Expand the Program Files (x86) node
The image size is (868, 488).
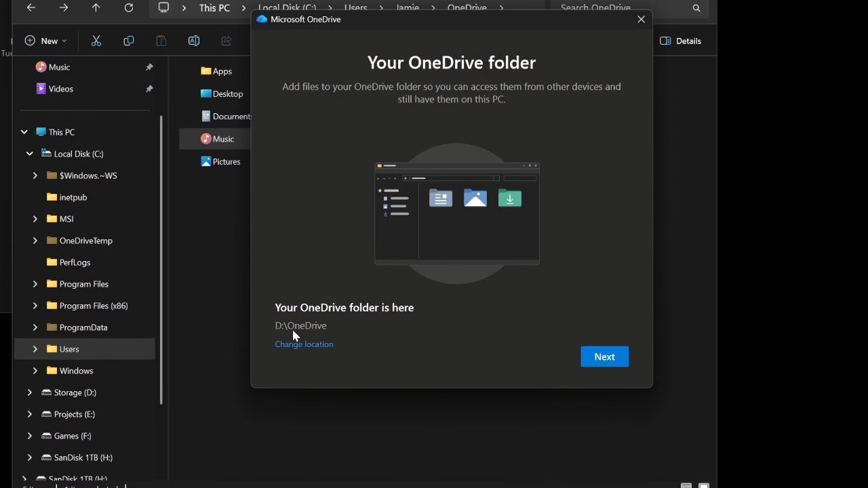click(35, 306)
